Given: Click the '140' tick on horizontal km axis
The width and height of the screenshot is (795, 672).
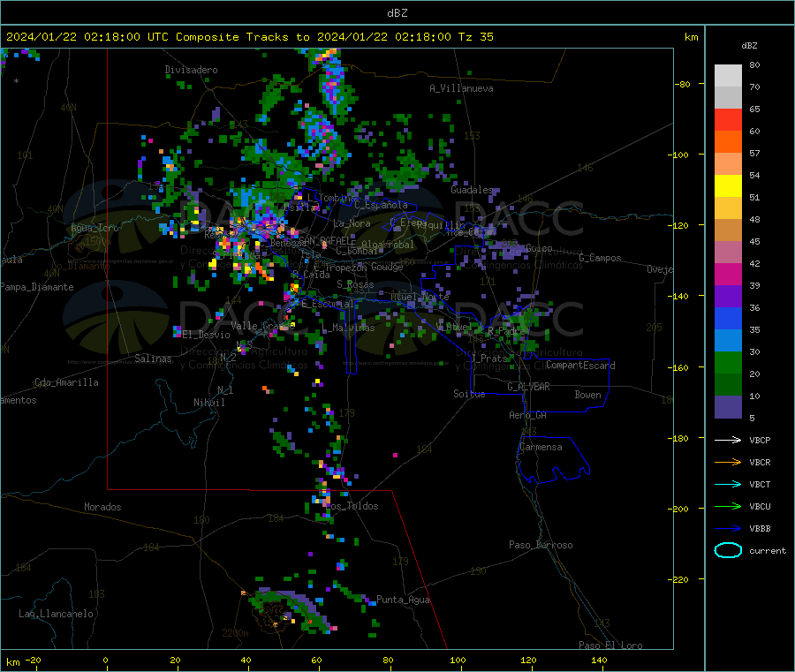Looking at the screenshot, I should pyautogui.click(x=599, y=660).
